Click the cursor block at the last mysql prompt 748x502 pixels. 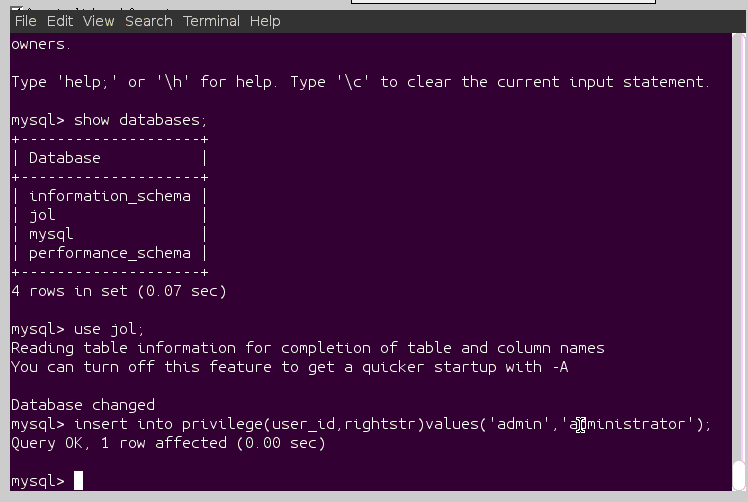[79, 481]
